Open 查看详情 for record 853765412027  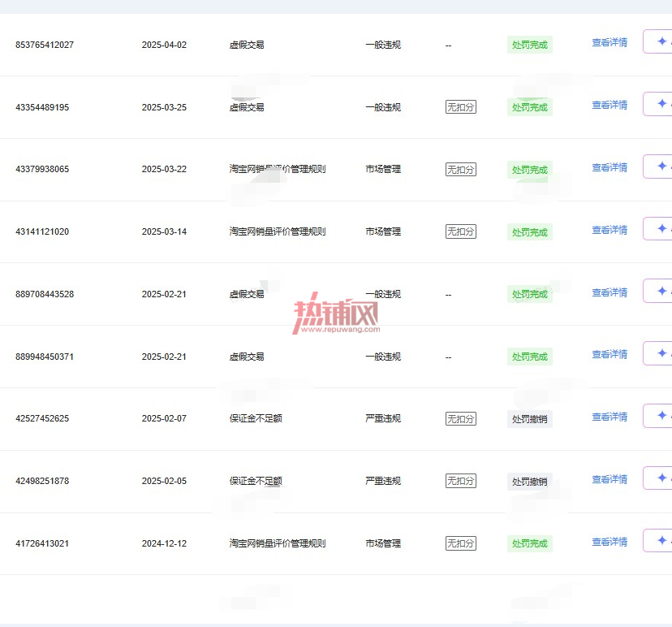pos(610,43)
